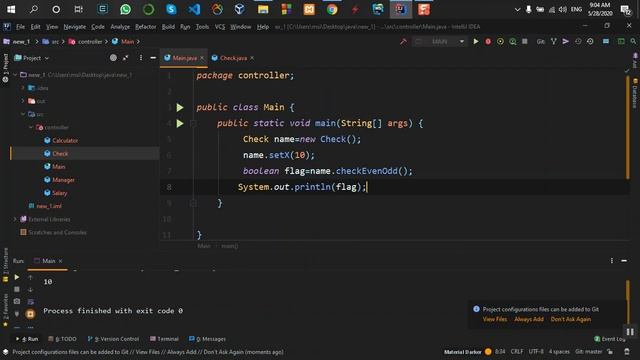Screen dimensions: 640x360
Task: Toggle soft-wrap icon in Run panel
Action: point(30,302)
